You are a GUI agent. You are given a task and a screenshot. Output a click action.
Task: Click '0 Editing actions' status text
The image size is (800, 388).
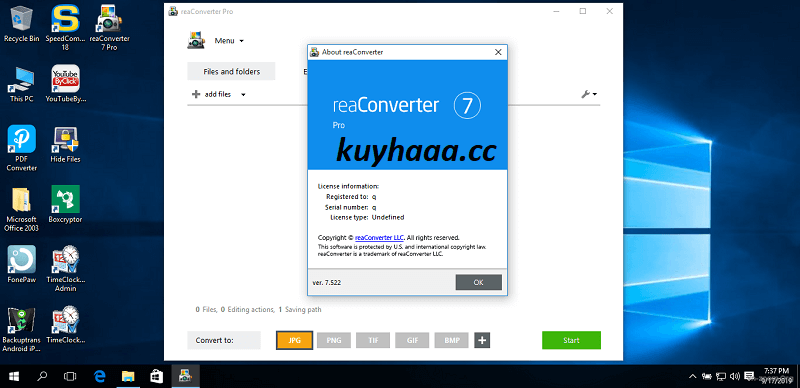[247, 309]
